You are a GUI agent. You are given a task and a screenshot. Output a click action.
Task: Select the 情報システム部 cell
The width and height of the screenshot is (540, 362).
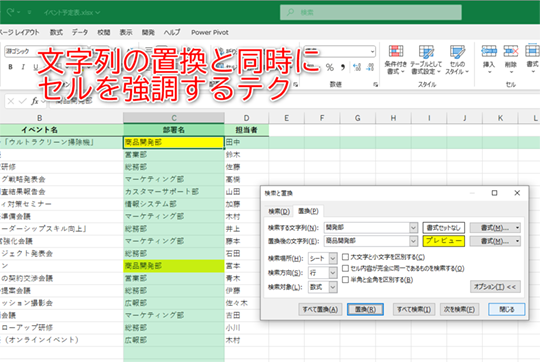(x=174, y=204)
